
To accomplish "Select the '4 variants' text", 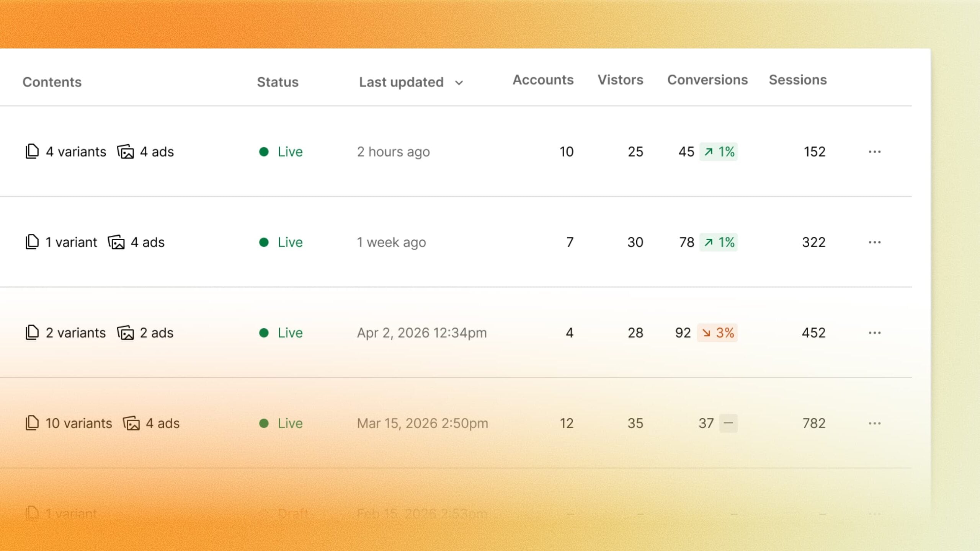I will (76, 152).
